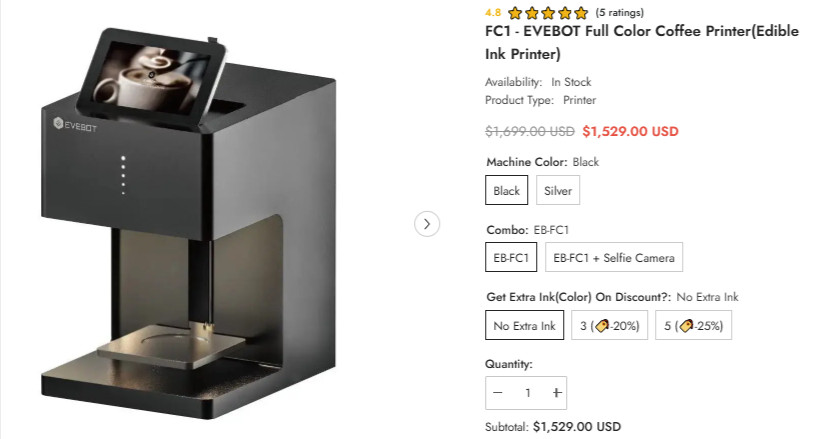Click the quantity number field
Screen dimensions: 839x439
528,393
